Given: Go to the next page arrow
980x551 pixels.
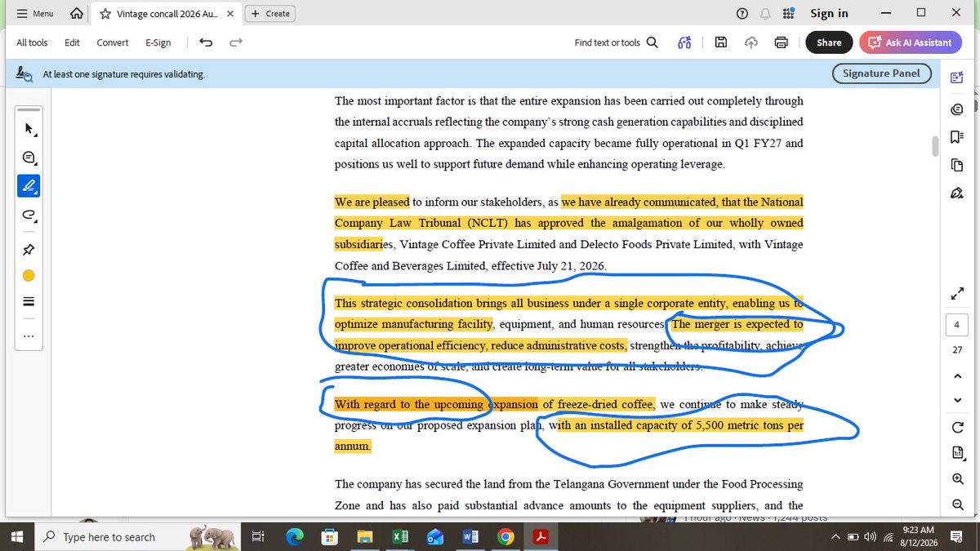Looking at the screenshot, I should [x=956, y=400].
